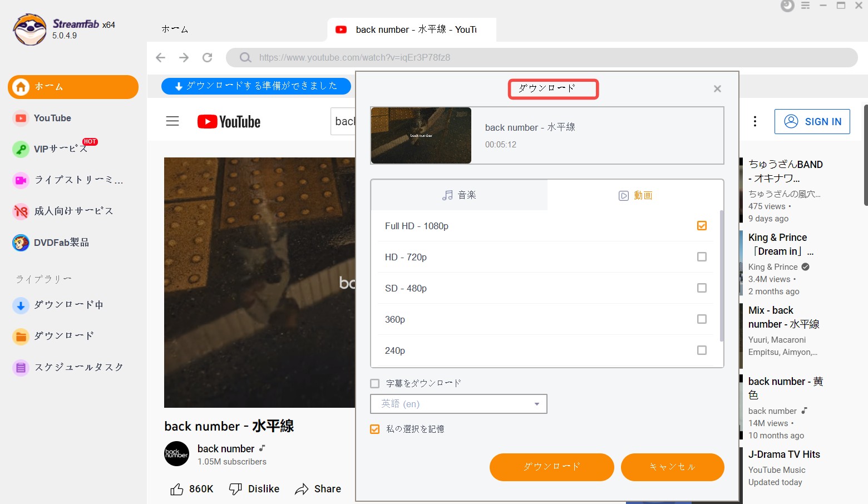Click the video thumbnail in the dialog
Screen dimensions: 868x504
tap(421, 135)
